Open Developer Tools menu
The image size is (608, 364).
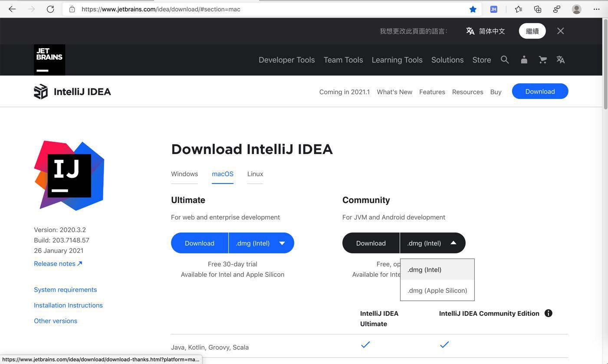point(287,60)
